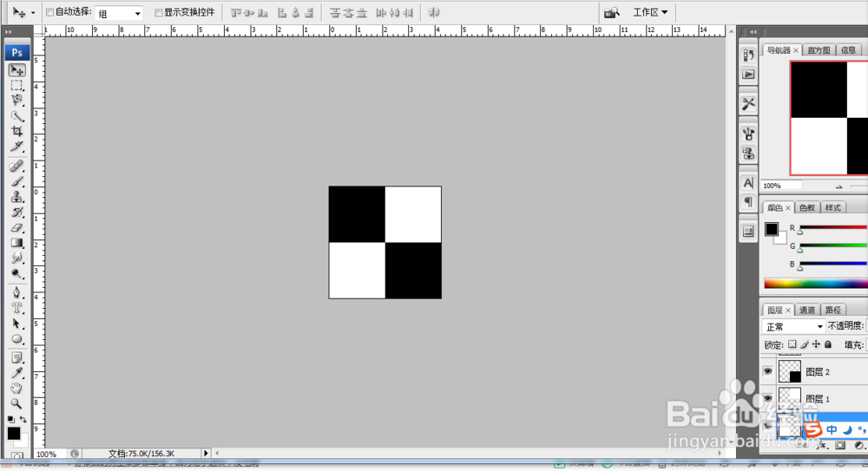Screen dimensions: 868x471
Task: Switch to the 色板 tab
Action: (x=807, y=207)
